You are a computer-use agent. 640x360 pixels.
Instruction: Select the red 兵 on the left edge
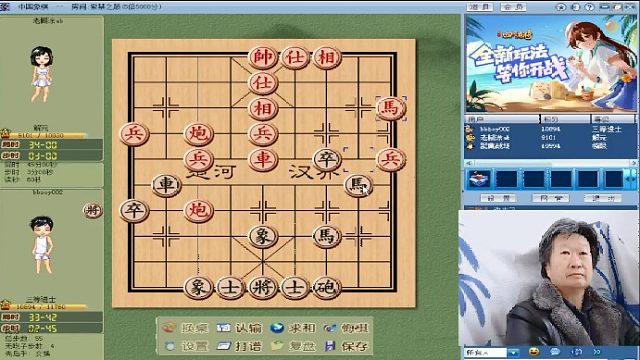[x=134, y=134]
